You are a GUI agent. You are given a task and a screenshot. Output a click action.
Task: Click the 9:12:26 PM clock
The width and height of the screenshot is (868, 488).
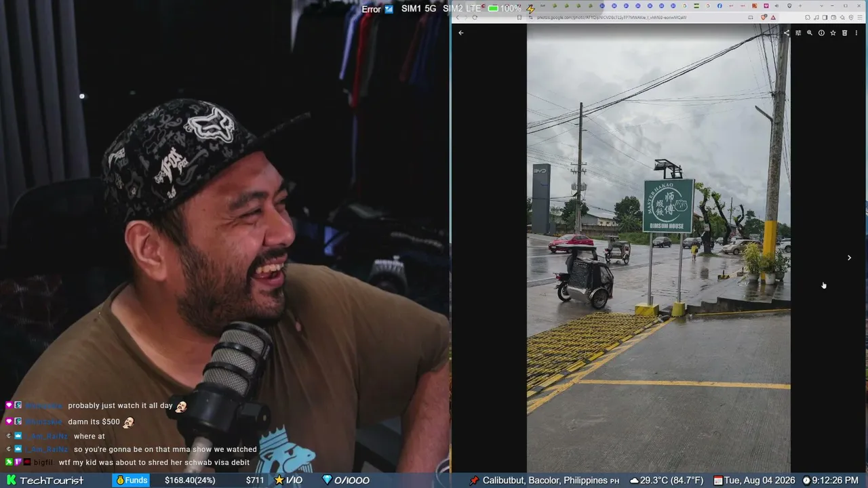click(835, 481)
